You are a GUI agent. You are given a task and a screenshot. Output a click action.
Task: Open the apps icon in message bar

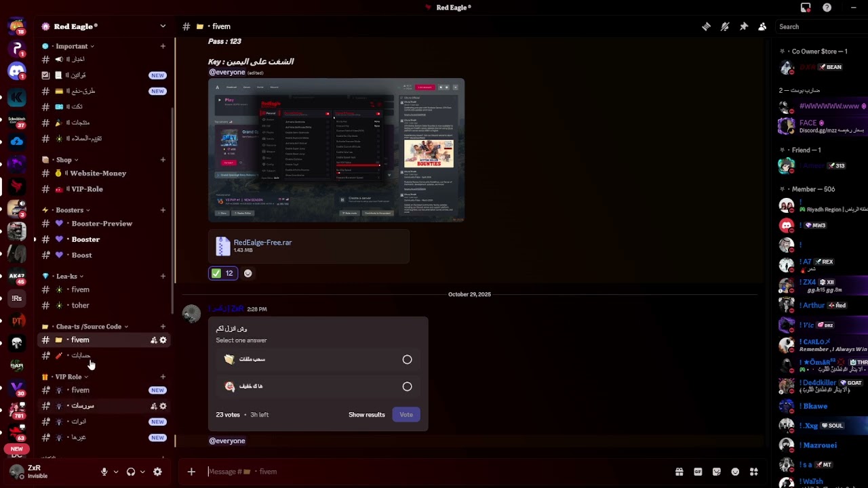tap(753, 472)
